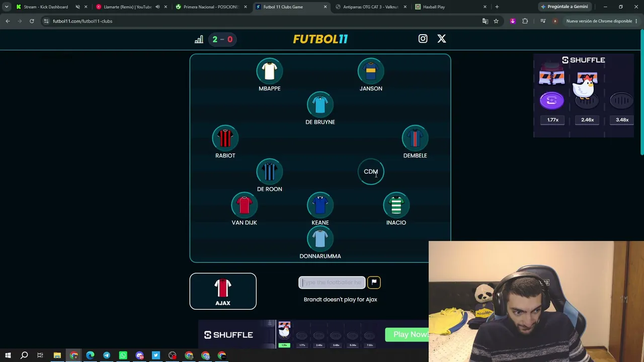Image resolution: width=644 pixels, height=362 pixels.
Task: Open the Windows Start menu
Action: (8, 355)
